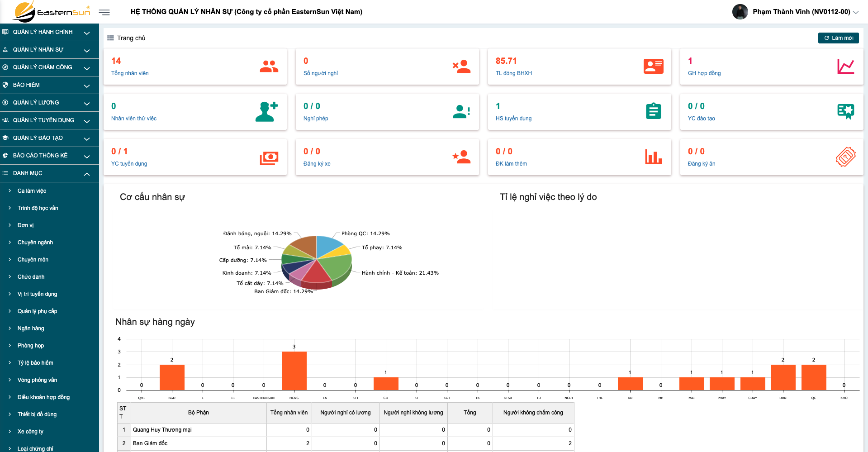This screenshot has width=868, height=452.
Task: Click the Nhân viên thử việc add-user icon
Action: pyautogui.click(x=266, y=111)
